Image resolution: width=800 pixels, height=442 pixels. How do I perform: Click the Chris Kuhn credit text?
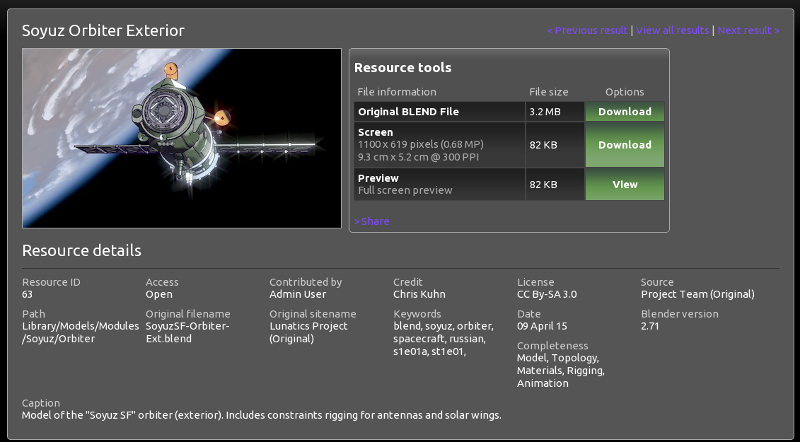(x=419, y=294)
